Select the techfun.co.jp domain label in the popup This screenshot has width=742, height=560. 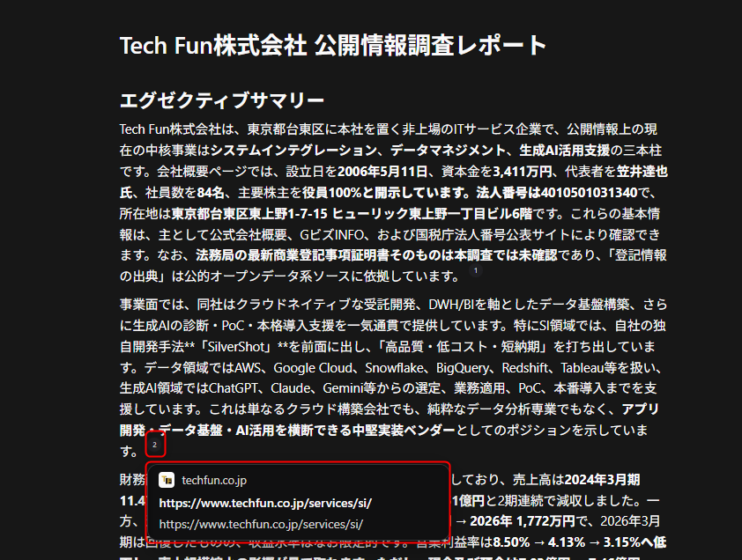click(x=214, y=481)
